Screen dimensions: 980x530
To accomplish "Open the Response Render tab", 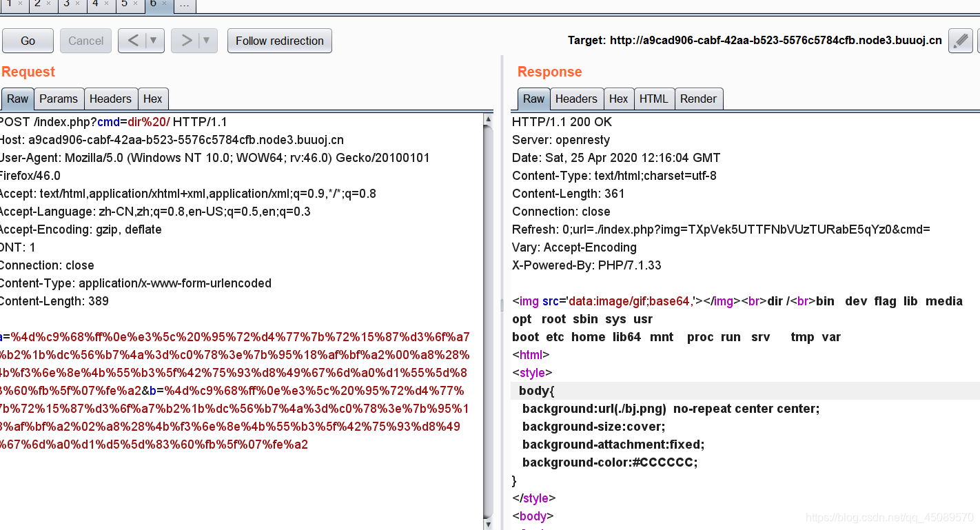I will [x=698, y=99].
